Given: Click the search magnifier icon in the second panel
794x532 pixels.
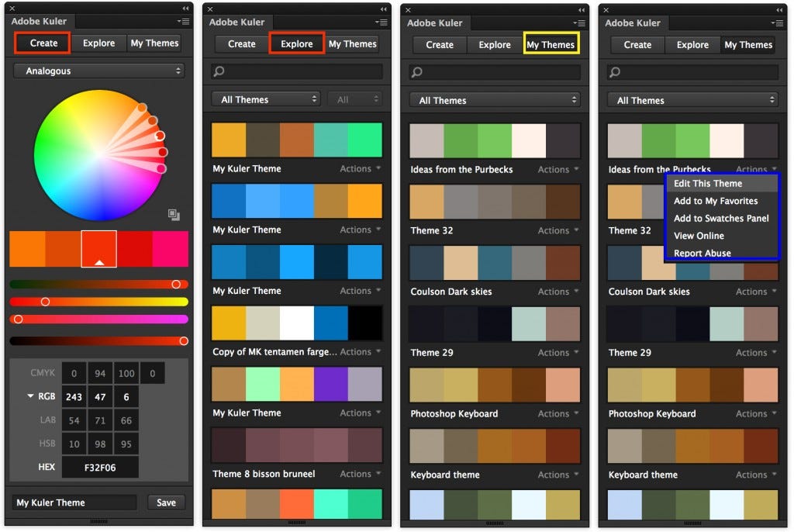Looking at the screenshot, I should click(219, 71).
